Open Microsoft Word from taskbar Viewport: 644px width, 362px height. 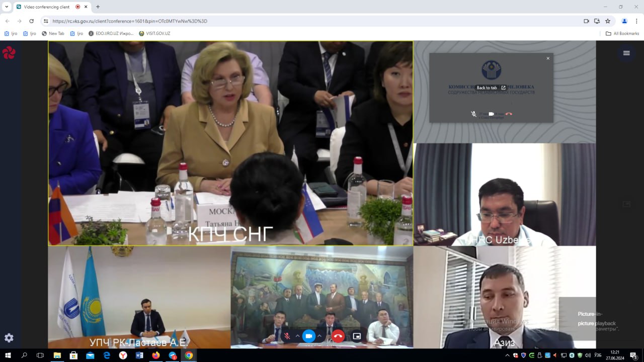point(139,355)
